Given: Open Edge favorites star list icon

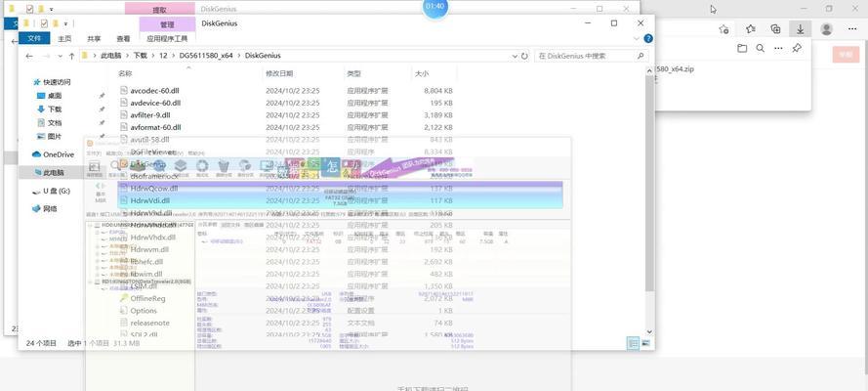Looking at the screenshot, I should [x=750, y=28].
